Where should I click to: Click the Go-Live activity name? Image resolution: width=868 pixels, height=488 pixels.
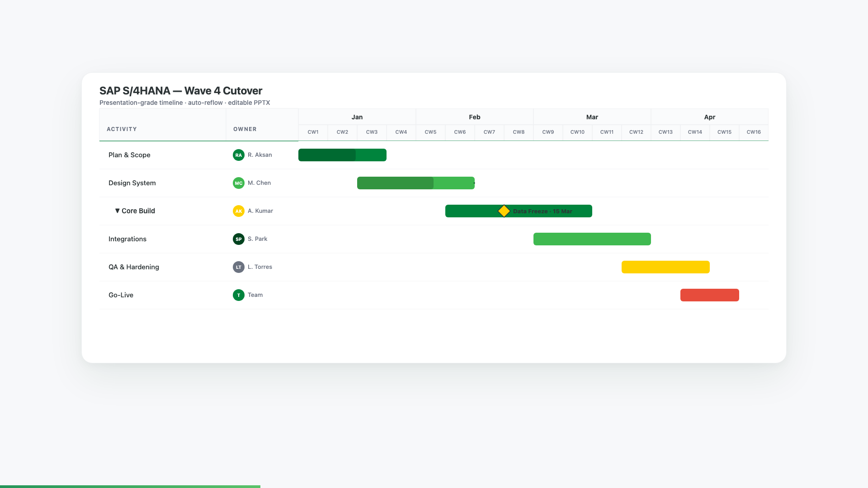click(121, 295)
